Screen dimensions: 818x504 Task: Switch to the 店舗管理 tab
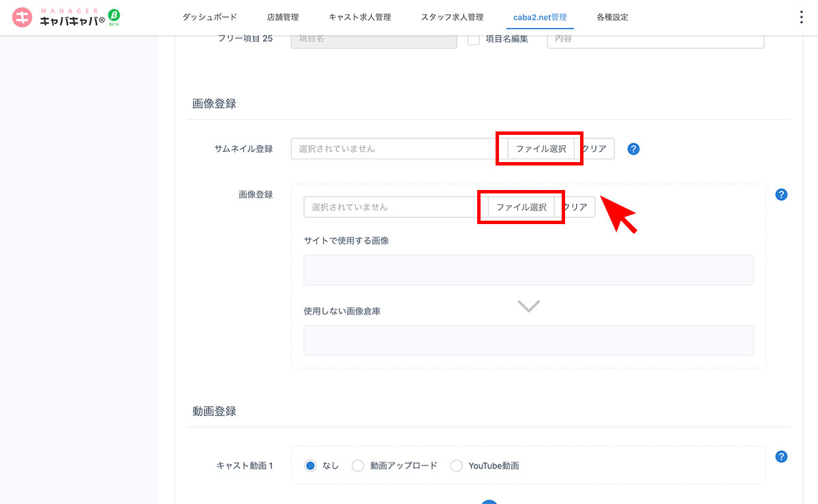pos(283,18)
